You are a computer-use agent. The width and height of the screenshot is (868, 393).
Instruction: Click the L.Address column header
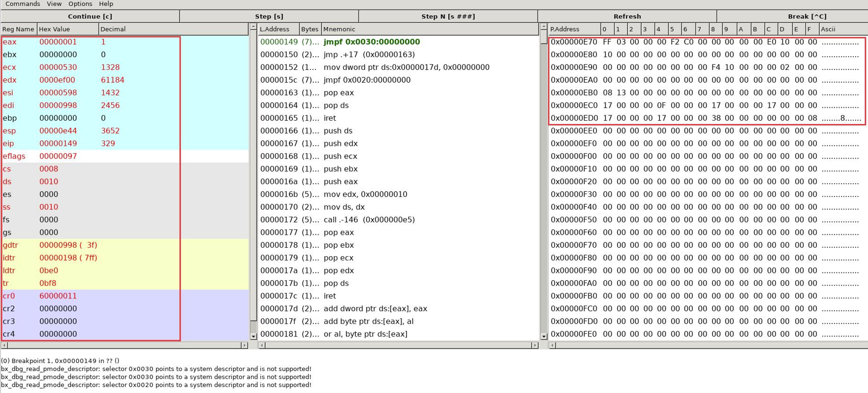click(279, 29)
